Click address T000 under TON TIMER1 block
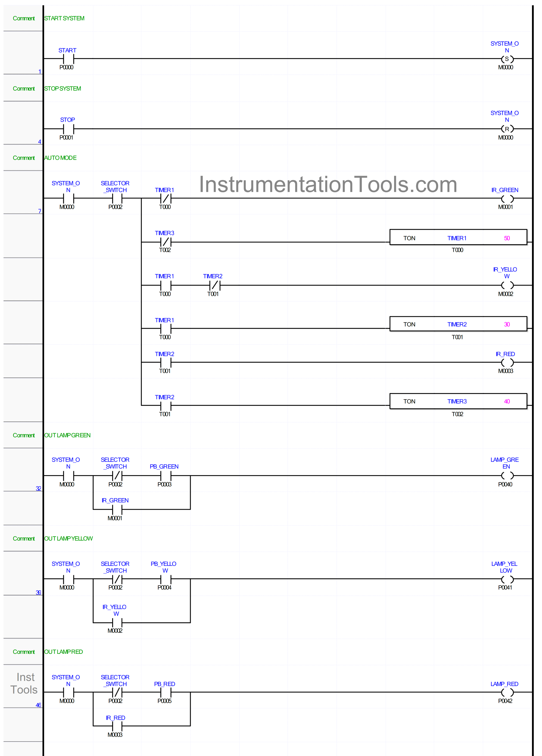This screenshot has width=542, height=756. coord(457,250)
